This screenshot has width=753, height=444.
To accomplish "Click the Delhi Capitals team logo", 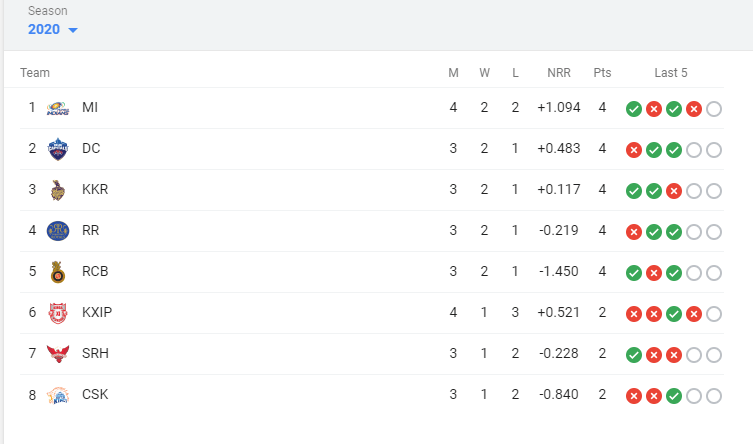I will (58, 149).
